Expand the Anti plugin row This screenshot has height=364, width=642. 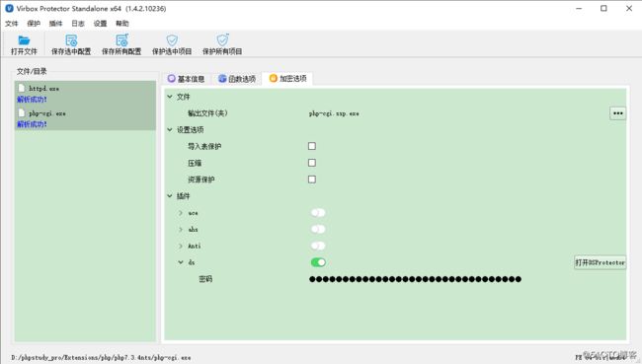pyautogui.click(x=181, y=246)
